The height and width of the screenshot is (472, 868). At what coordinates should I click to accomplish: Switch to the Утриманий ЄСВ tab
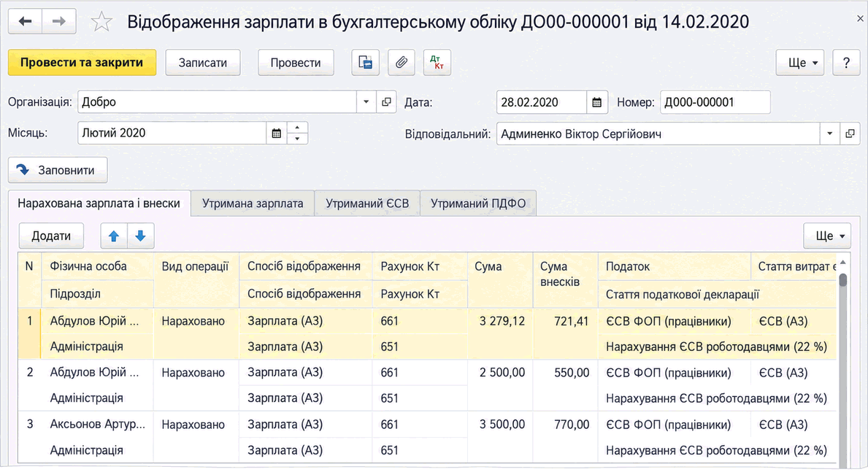(x=367, y=204)
